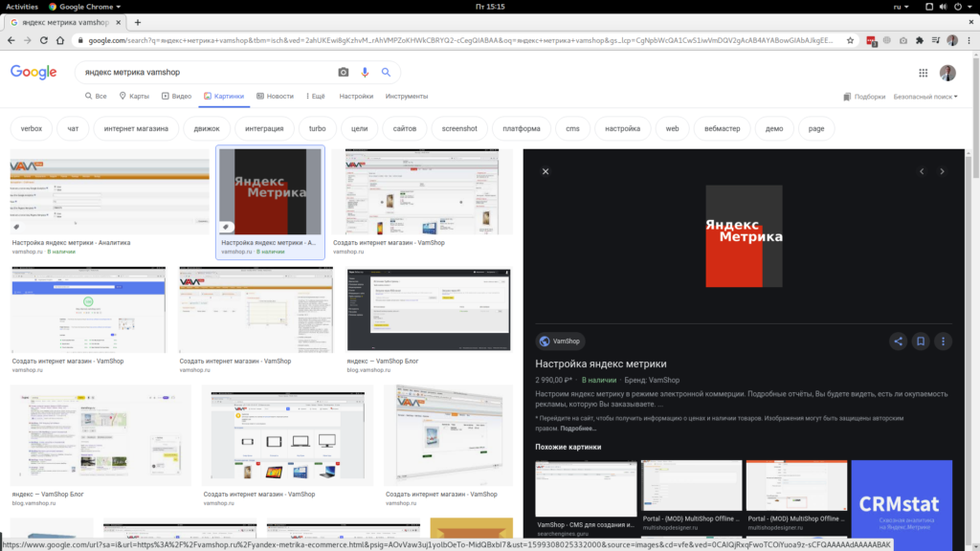This screenshot has width=980, height=551.
Task: Select the Картинки tab
Action: click(224, 97)
